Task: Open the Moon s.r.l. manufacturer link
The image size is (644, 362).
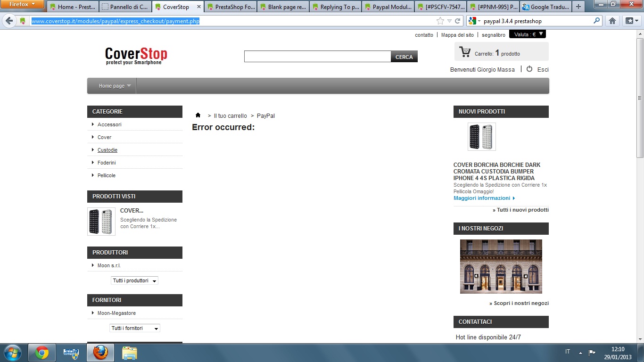Action: pyautogui.click(x=109, y=265)
